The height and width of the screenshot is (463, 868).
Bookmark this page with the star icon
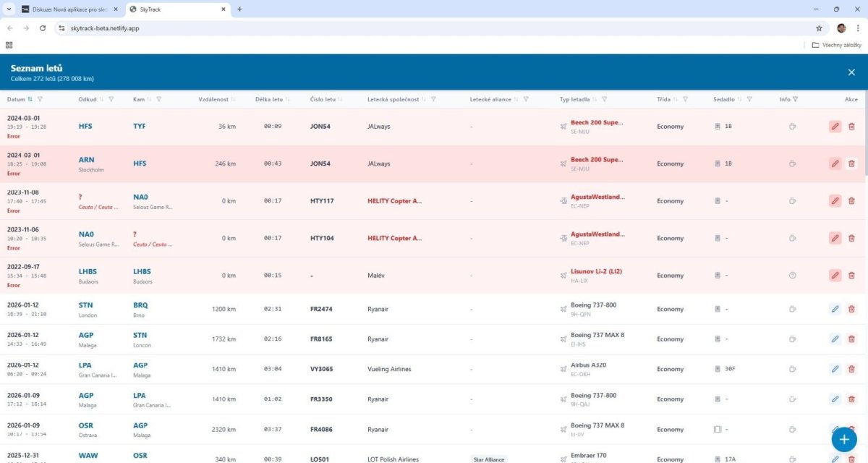819,28
